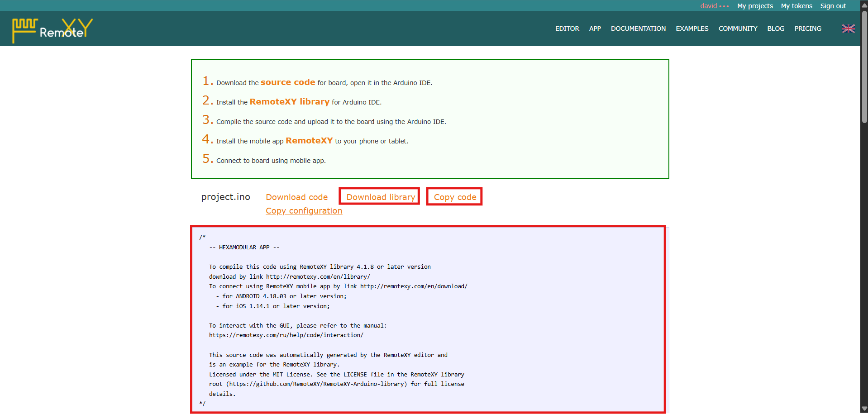868x414 pixels.
Task: Click the scrollbar up arrow
Action: (864, 5)
